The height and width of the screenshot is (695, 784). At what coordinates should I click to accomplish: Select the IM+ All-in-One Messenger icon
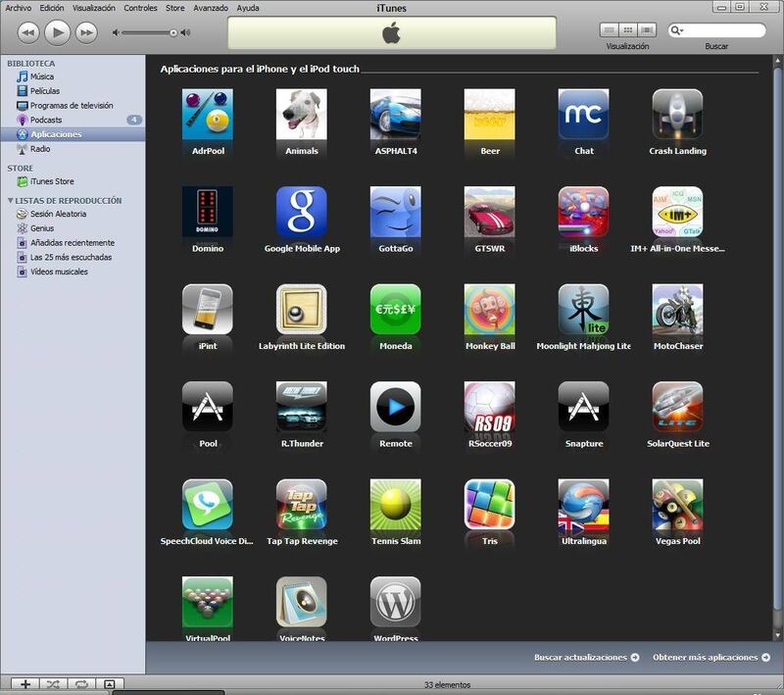coord(677,212)
